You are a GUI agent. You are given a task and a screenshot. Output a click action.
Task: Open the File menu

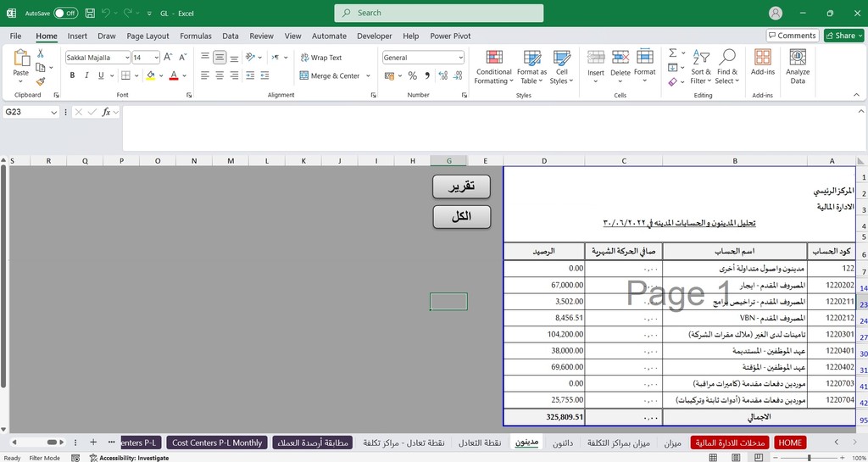(x=15, y=36)
